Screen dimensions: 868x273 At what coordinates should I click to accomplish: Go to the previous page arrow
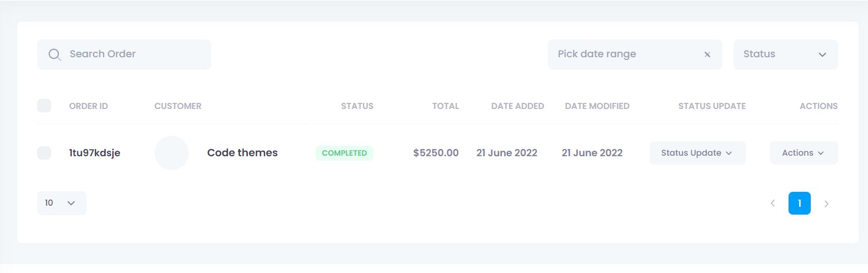point(772,203)
